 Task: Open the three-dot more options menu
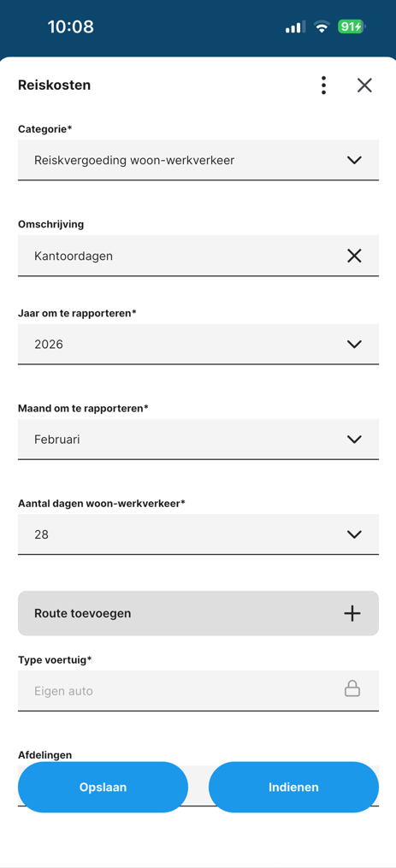point(323,86)
